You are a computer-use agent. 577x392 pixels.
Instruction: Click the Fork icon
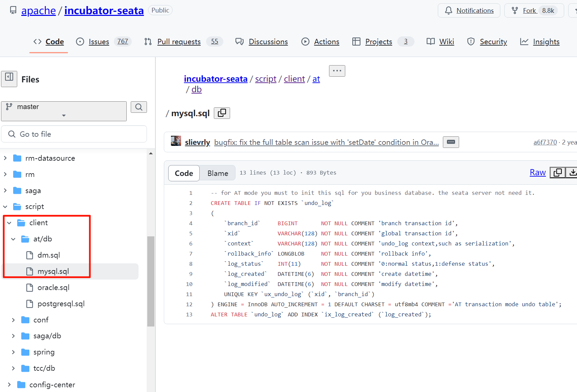coord(515,10)
